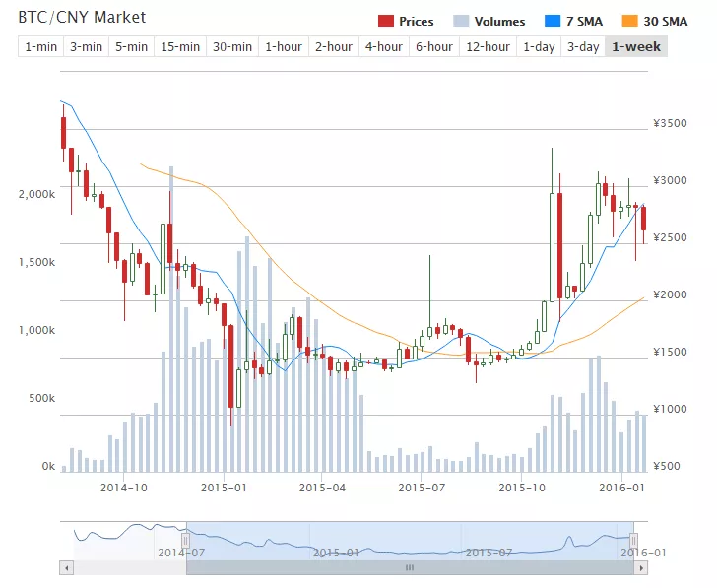
Task: Switch chart to the 3-day interval
Action: (x=582, y=46)
